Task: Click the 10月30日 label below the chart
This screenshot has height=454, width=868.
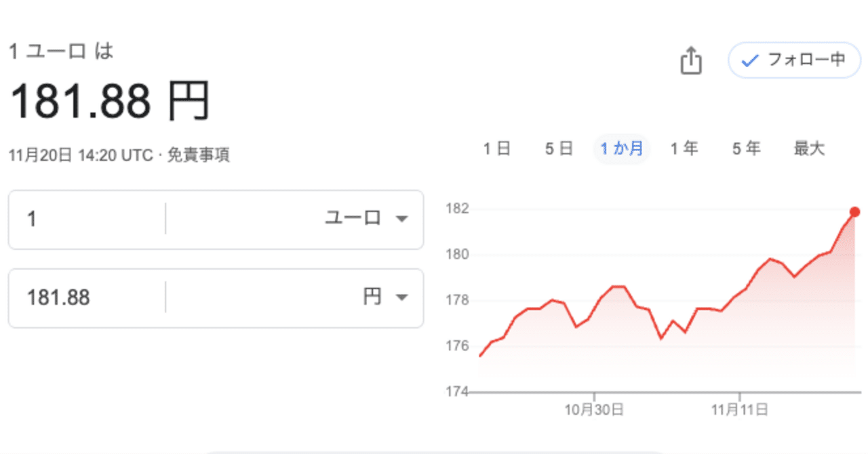Action: (x=593, y=409)
